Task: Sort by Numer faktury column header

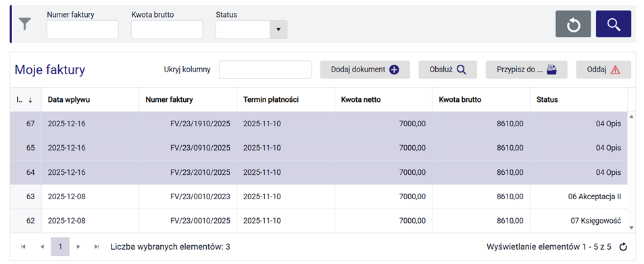Action: pos(188,100)
